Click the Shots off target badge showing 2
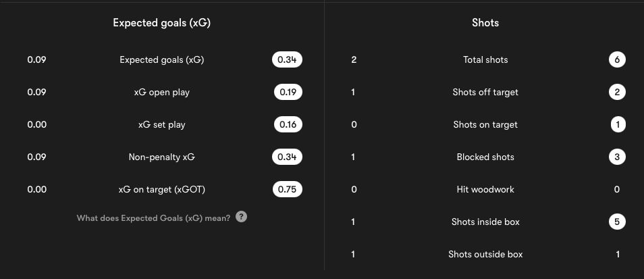 617,92
